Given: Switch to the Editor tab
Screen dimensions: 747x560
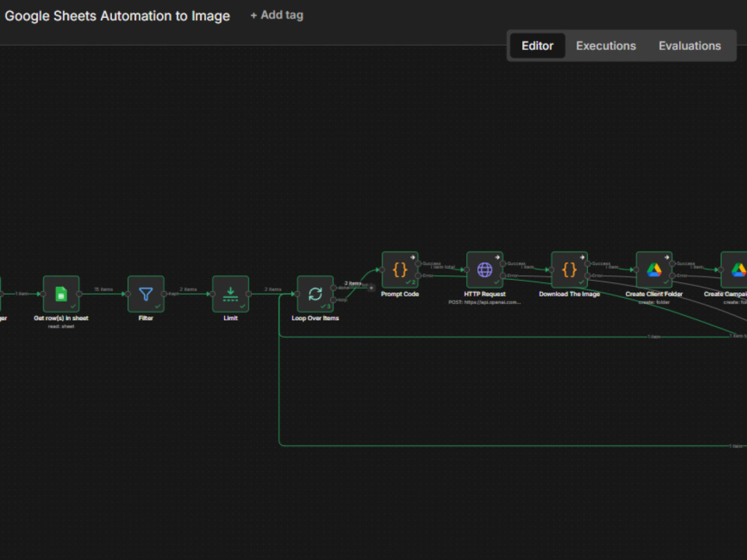Looking at the screenshot, I should click(537, 46).
